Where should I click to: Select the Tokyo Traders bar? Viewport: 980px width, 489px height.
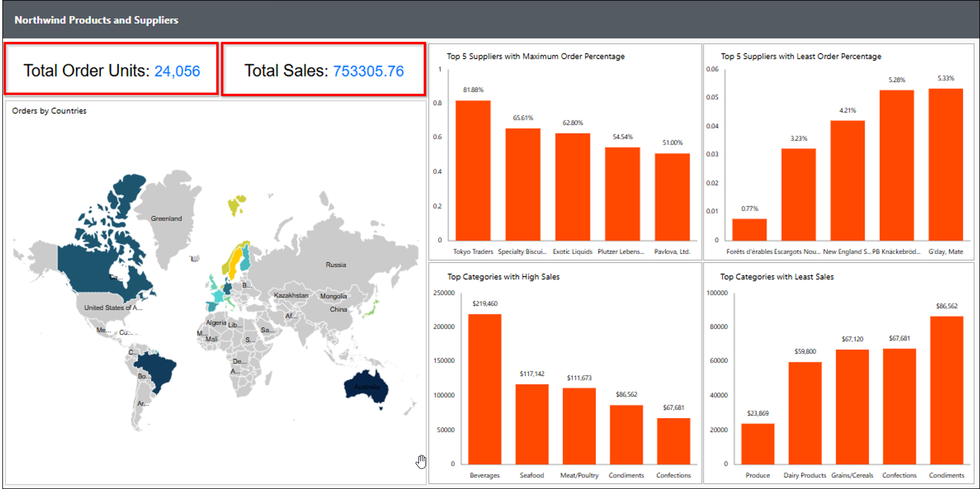(x=473, y=170)
